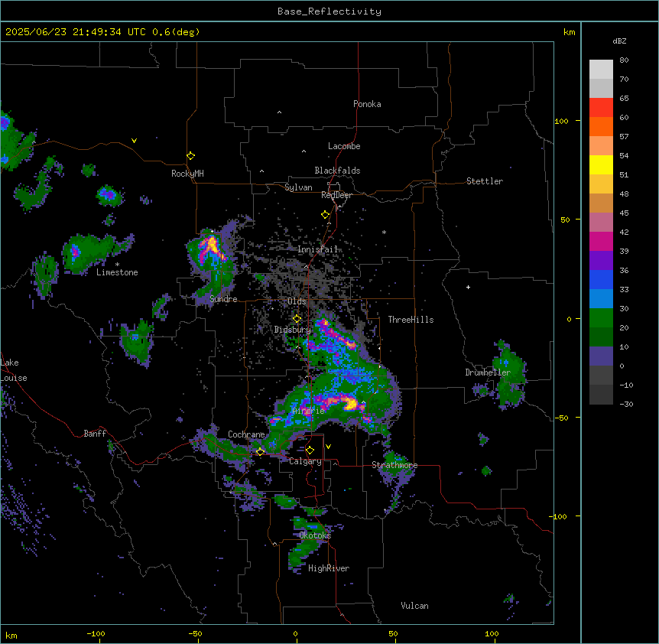Click the Strathmore city label
This screenshot has width=659, height=644.
[x=394, y=465]
